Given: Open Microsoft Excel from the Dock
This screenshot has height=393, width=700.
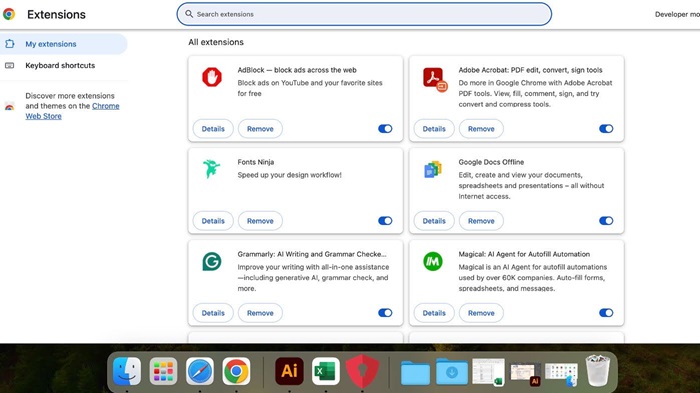Looking at the screenshot, I should point(325,371).
